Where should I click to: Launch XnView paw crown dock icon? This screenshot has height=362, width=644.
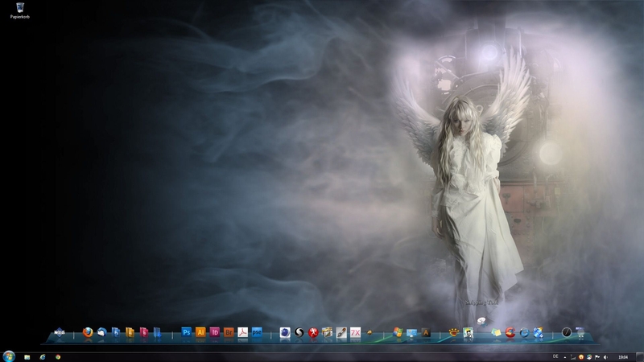454,332
